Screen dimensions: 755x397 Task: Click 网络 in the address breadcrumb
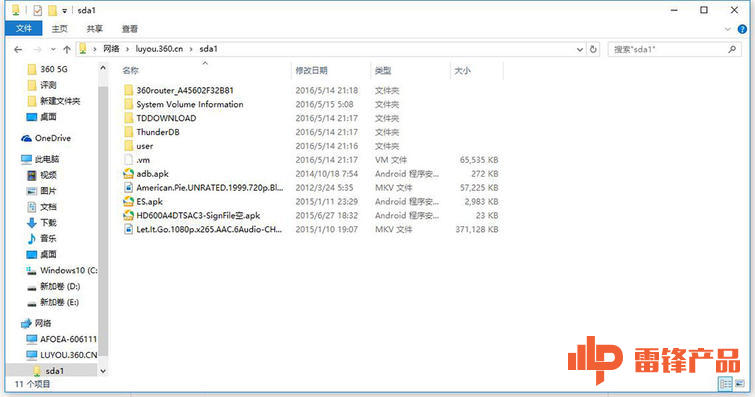tap(111, 49)
